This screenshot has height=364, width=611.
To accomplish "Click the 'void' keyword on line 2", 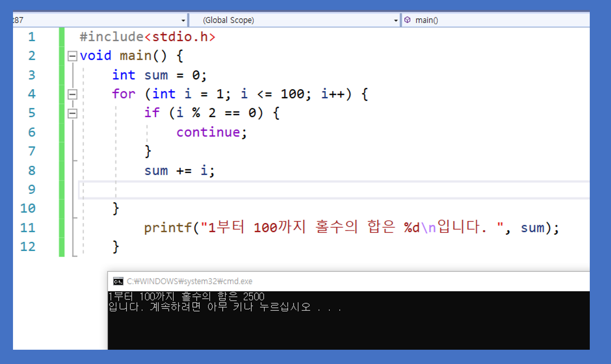I will pos(96,56).
